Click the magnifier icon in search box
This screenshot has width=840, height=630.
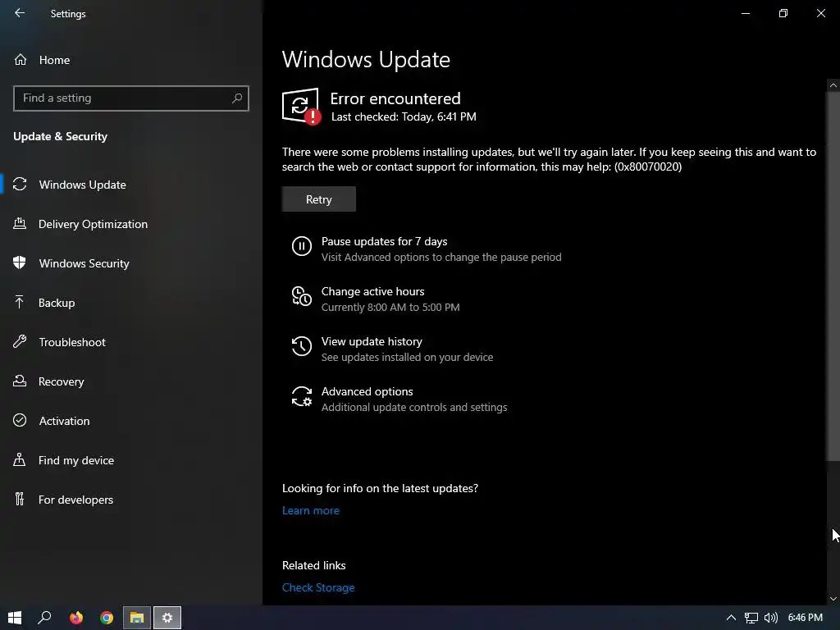(x=237, y=98)
